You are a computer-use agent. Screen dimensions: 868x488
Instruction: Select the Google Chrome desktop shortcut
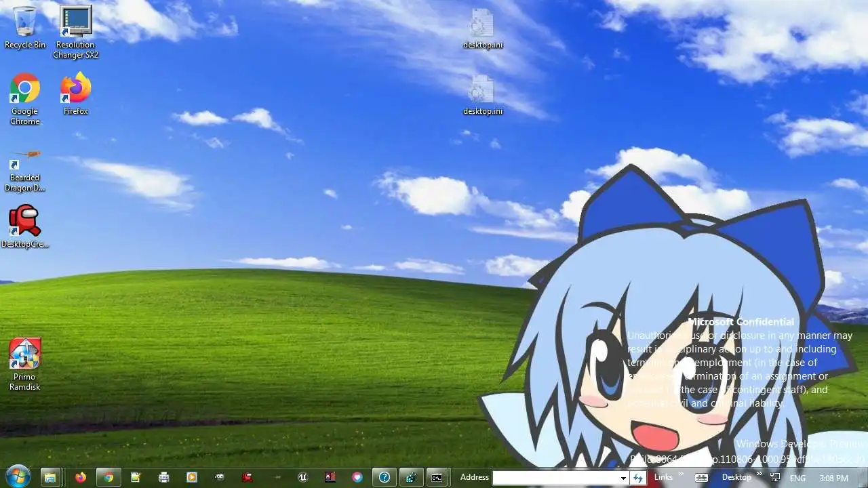[25, 99]
